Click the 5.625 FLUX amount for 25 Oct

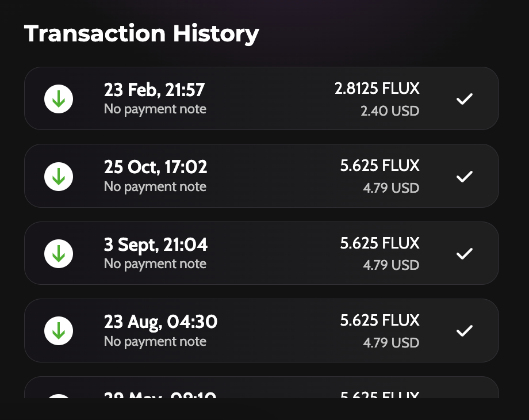379,166
